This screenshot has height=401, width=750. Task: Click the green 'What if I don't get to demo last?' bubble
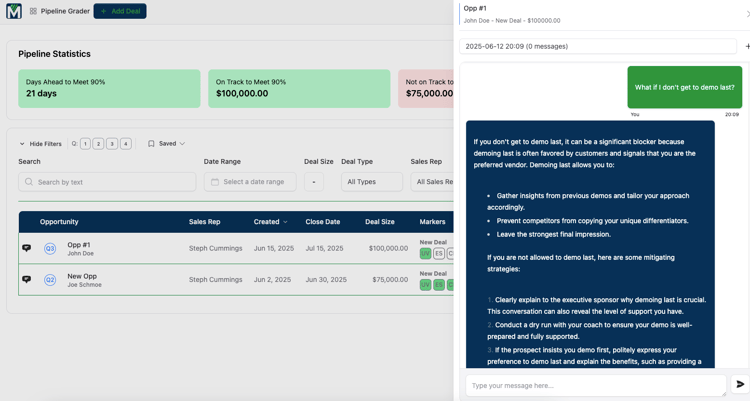click(x=684, y=87)
